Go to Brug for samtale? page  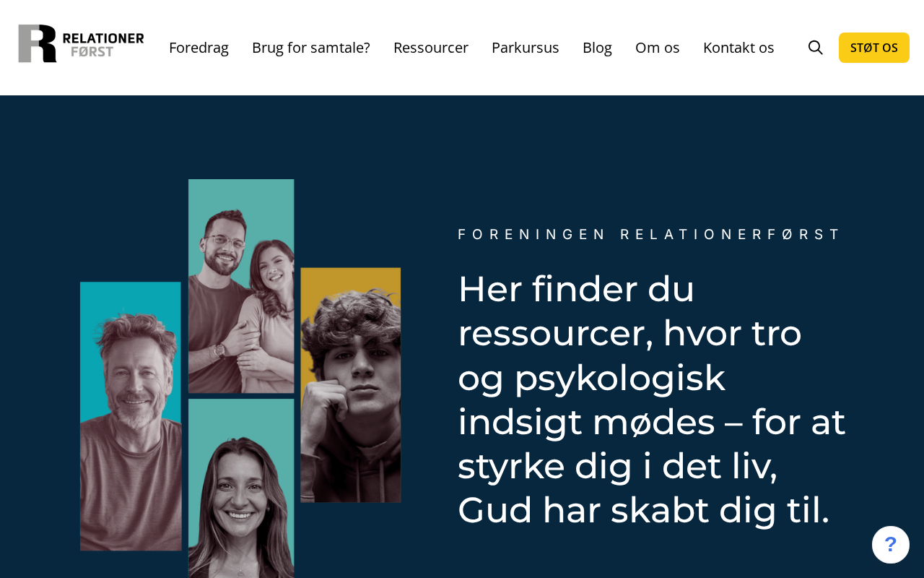(x=311, y=48)
